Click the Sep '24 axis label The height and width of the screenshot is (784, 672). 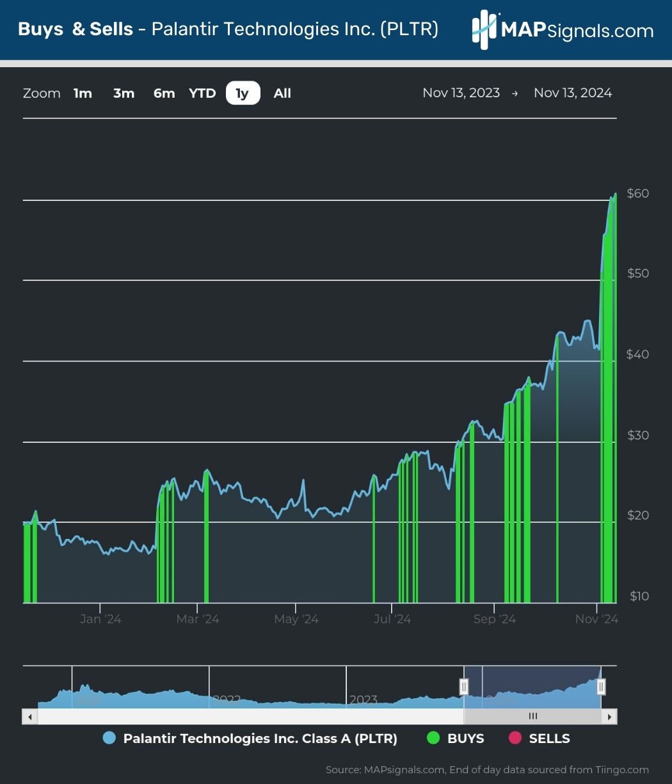(494, 619)
